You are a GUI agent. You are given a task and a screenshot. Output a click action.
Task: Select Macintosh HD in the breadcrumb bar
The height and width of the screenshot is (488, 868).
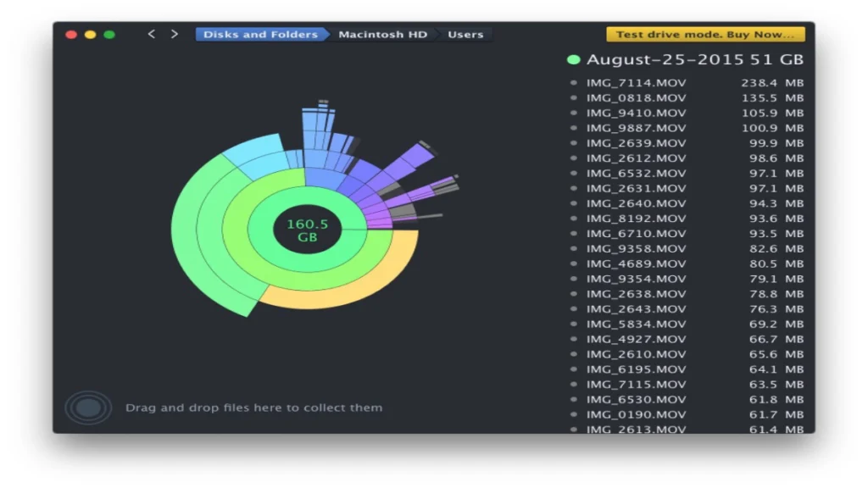click(382, 34)
